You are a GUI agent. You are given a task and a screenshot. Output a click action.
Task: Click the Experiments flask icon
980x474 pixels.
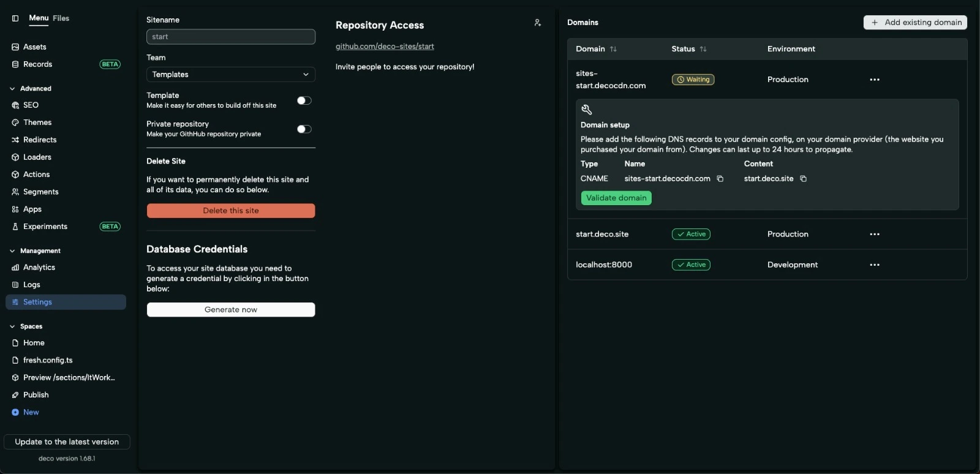point(15,227)
